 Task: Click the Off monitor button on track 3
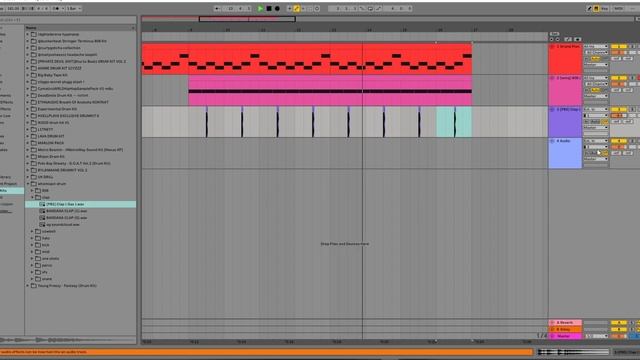[604, 122]
